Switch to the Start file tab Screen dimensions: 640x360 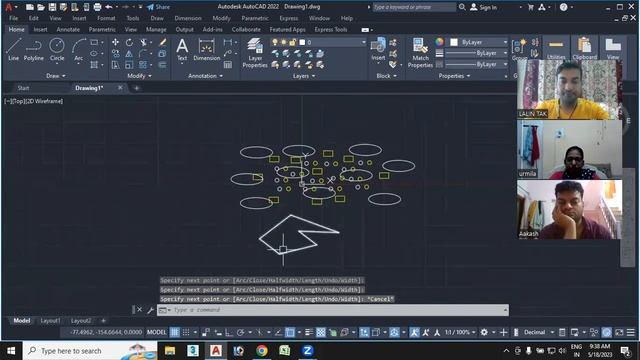click(x=23, y=88)
